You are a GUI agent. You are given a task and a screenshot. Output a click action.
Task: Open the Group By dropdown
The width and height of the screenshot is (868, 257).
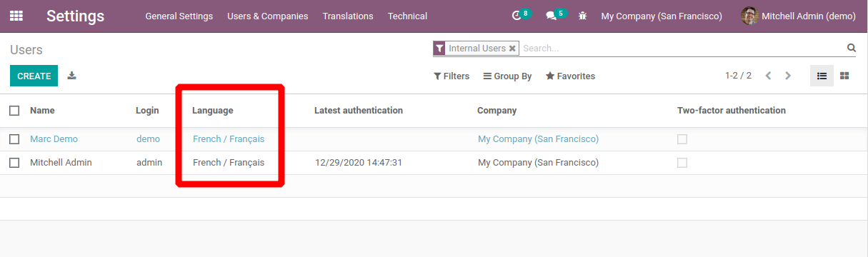click(507, 76)
